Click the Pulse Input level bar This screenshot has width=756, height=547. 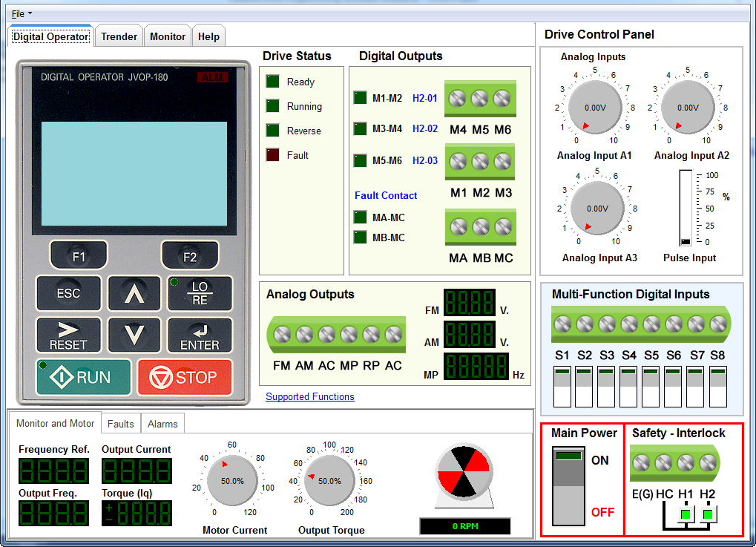click(686, 208)
